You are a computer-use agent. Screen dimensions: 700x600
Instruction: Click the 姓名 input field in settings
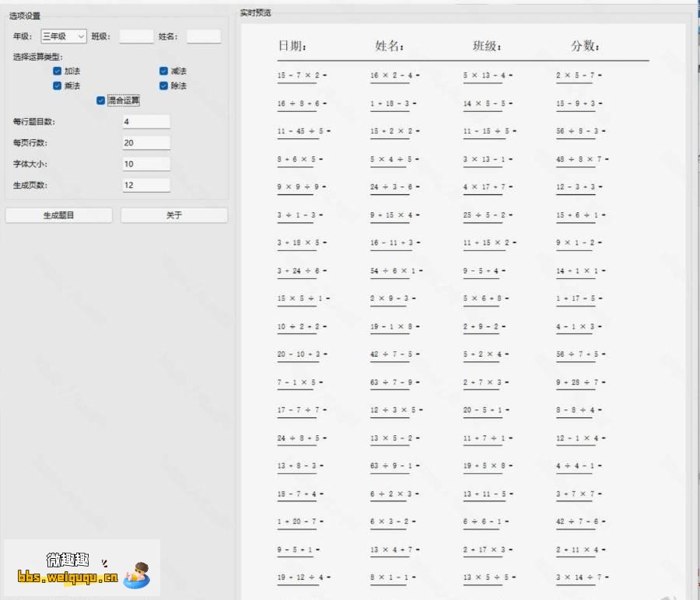point(204,37)
